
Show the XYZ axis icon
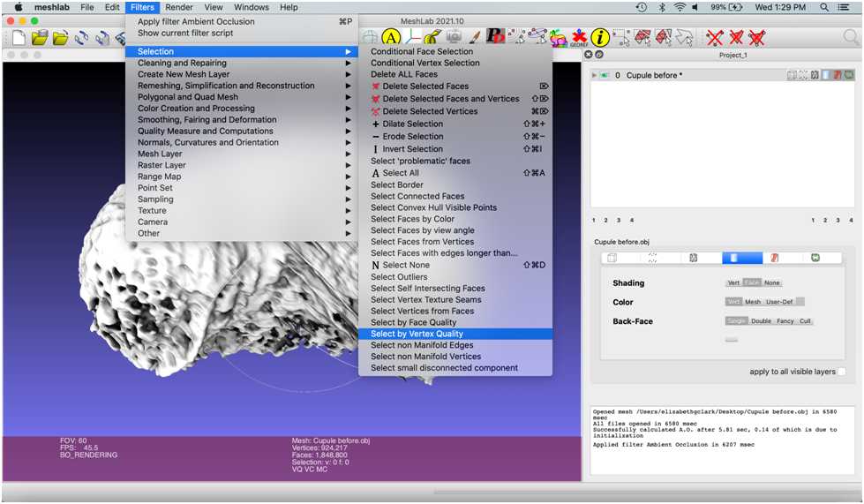point(413,37)
